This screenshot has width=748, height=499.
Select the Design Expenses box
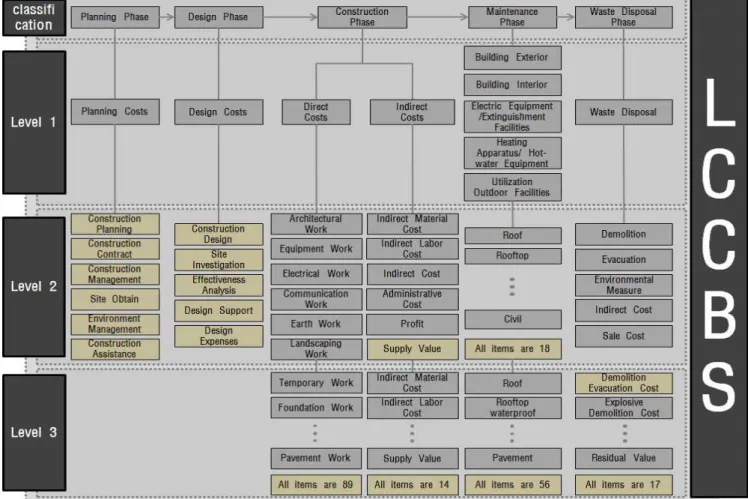pos(218,336)
